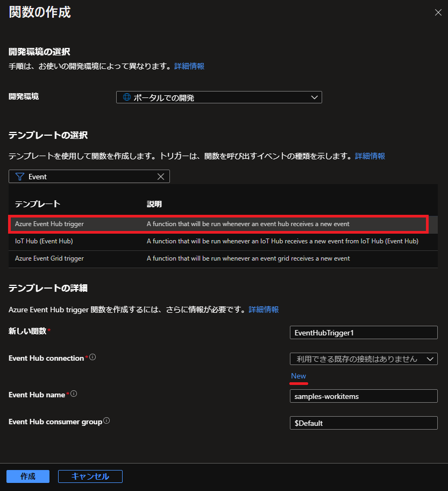Edit the Event Hub name field
This screenshot has width=448, height=491.
(364, 396)
